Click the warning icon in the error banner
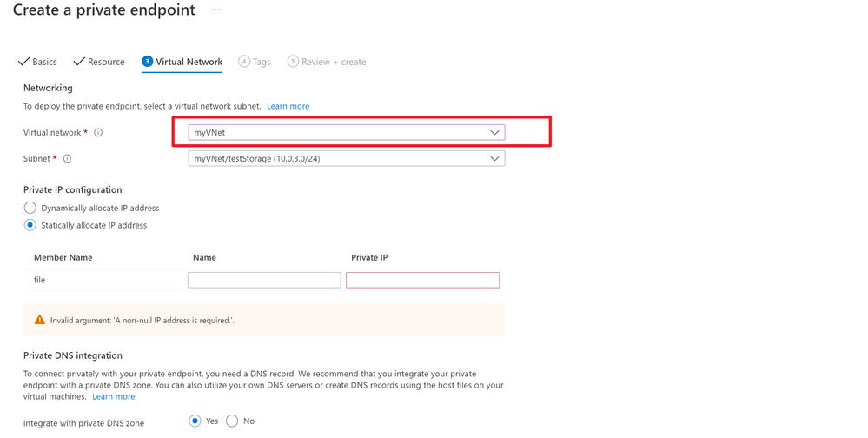This screenshot has height=438, width=868. 39,320
